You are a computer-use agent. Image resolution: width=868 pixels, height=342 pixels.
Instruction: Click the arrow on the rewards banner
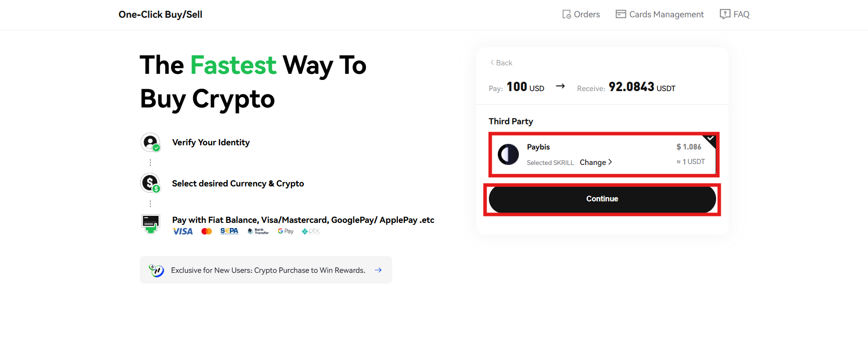(x=378, y=270)
